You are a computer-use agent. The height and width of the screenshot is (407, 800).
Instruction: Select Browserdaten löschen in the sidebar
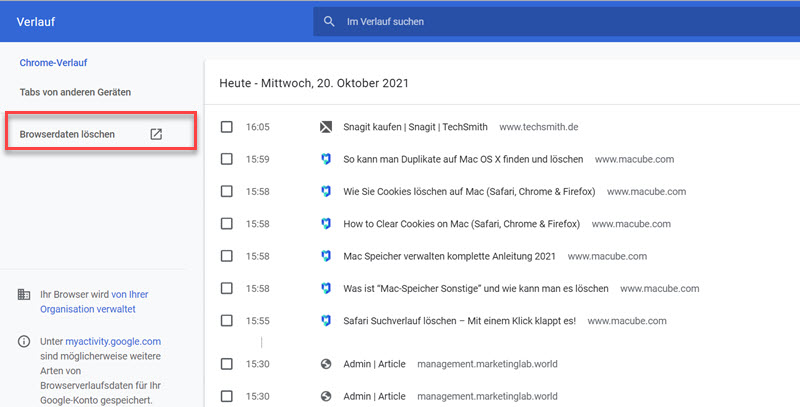pyautogui.click(x=67, y=134)
